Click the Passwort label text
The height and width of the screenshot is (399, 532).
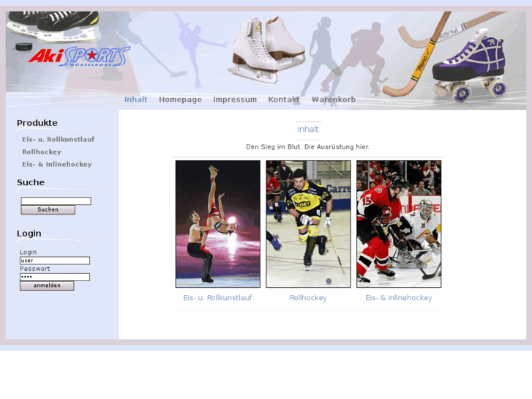[x=34, y=269]
